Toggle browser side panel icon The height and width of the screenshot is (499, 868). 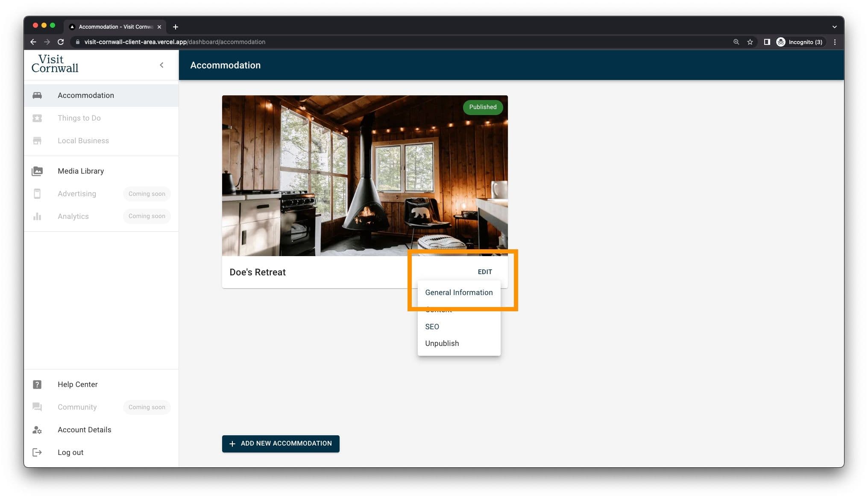(767, 42)
